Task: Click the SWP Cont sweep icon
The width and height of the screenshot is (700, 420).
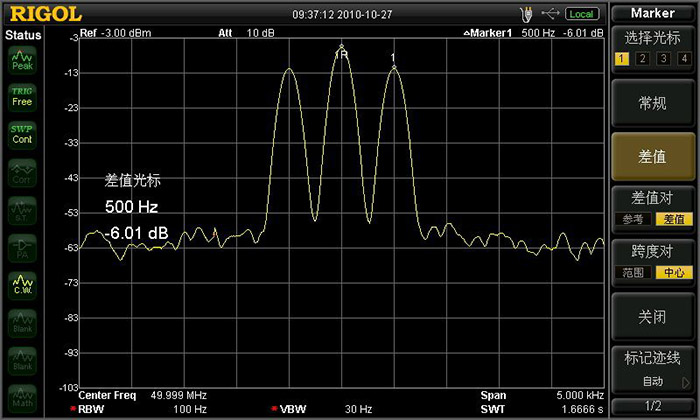Action: tap(22, 134)
